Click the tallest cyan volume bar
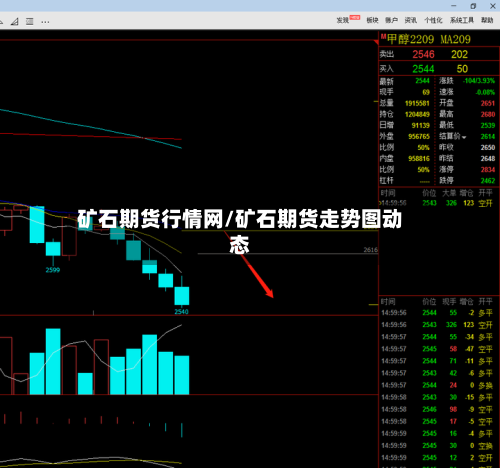Image resolution: width=500 pixels, height=468 pixels. [x=53, y=361]
